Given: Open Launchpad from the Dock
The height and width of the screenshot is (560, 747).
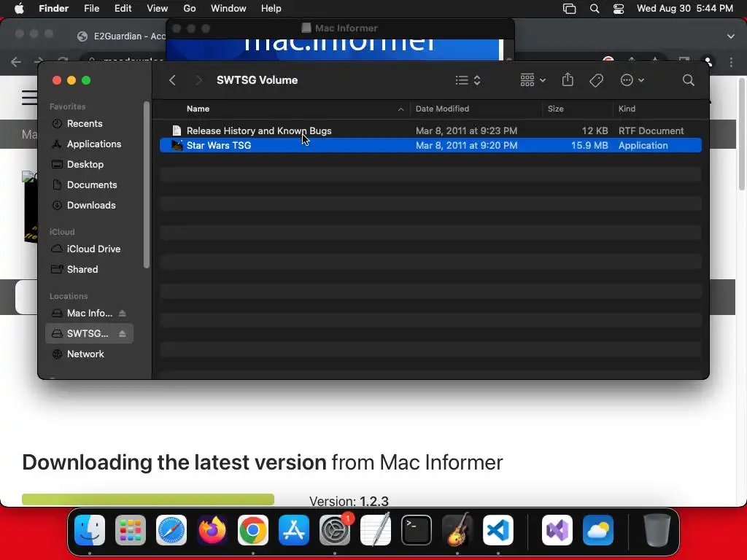Looking at the screenshot, I should [x=131, y=530].
